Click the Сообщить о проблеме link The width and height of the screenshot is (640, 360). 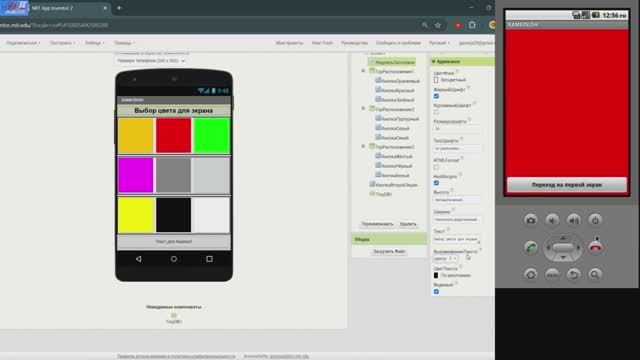click(398, 43)
